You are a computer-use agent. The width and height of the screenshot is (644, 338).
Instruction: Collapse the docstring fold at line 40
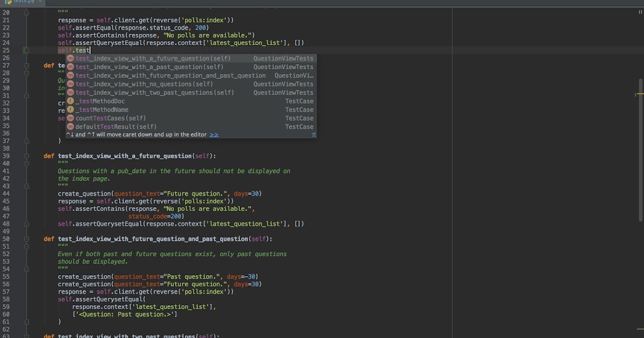point(26,164)
